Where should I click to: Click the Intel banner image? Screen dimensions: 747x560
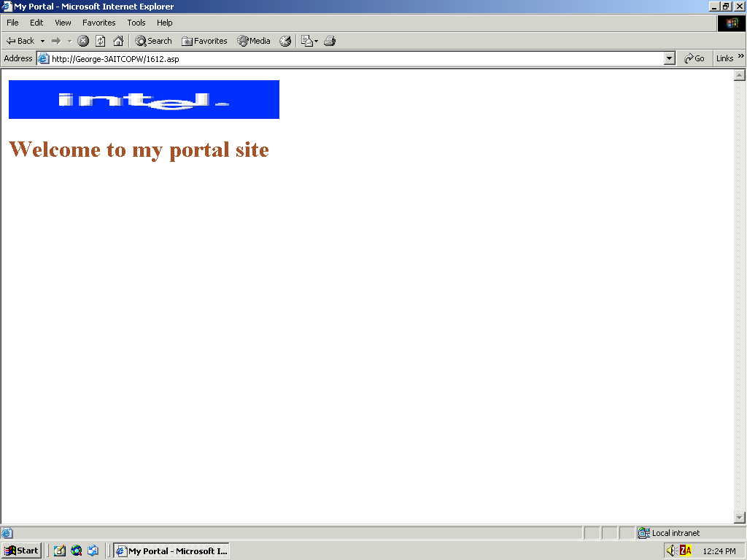pos(144,99)
